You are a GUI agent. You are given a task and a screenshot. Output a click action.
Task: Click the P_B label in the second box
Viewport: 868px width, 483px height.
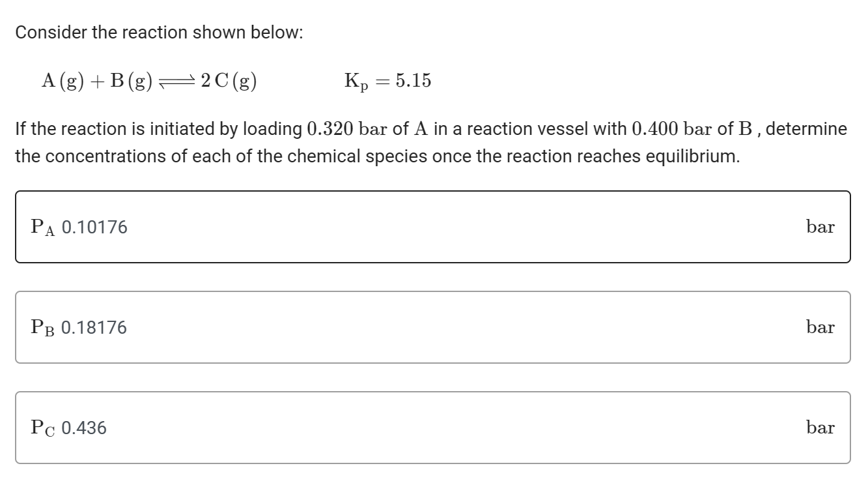point(44,328)
